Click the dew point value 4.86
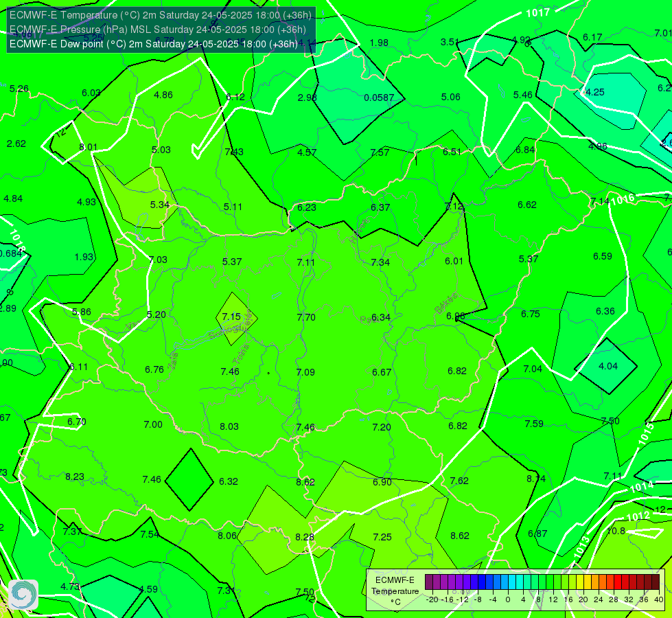 [163, 95]
